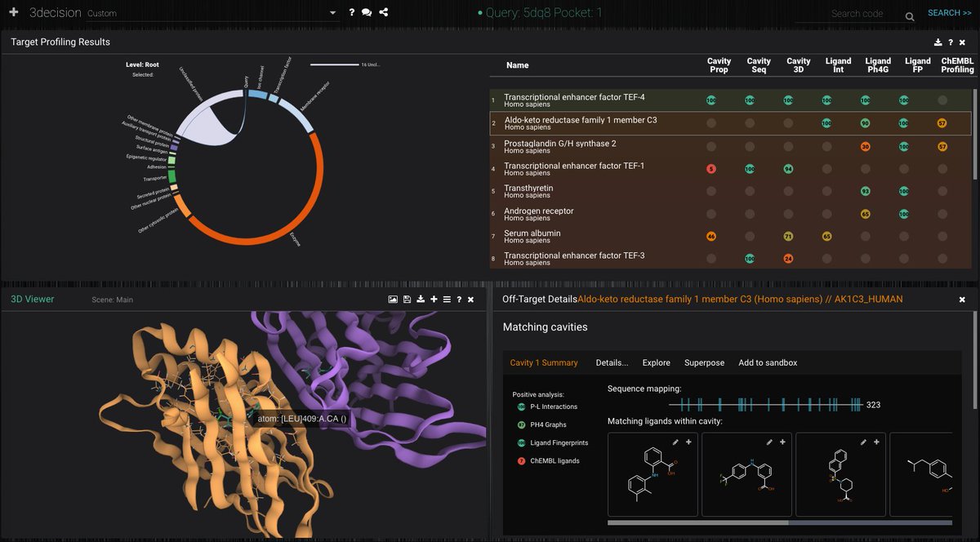980x542 pixels.
Task: Sort by Cavity Seq column header
Action: [x=759, y=65]
